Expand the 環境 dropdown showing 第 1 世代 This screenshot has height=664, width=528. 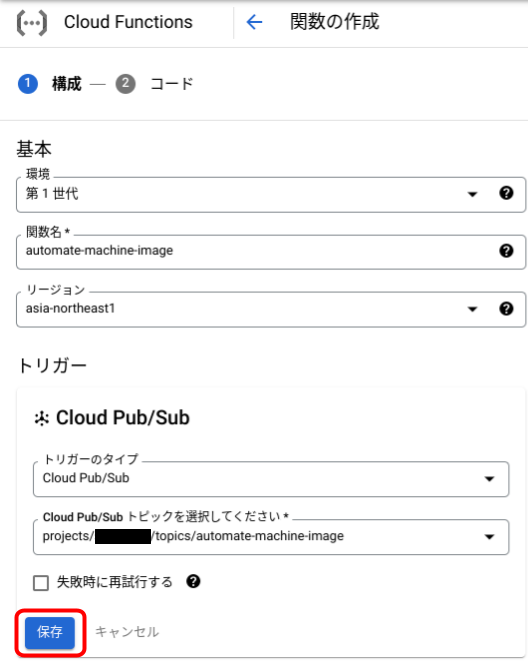[271, 194]
